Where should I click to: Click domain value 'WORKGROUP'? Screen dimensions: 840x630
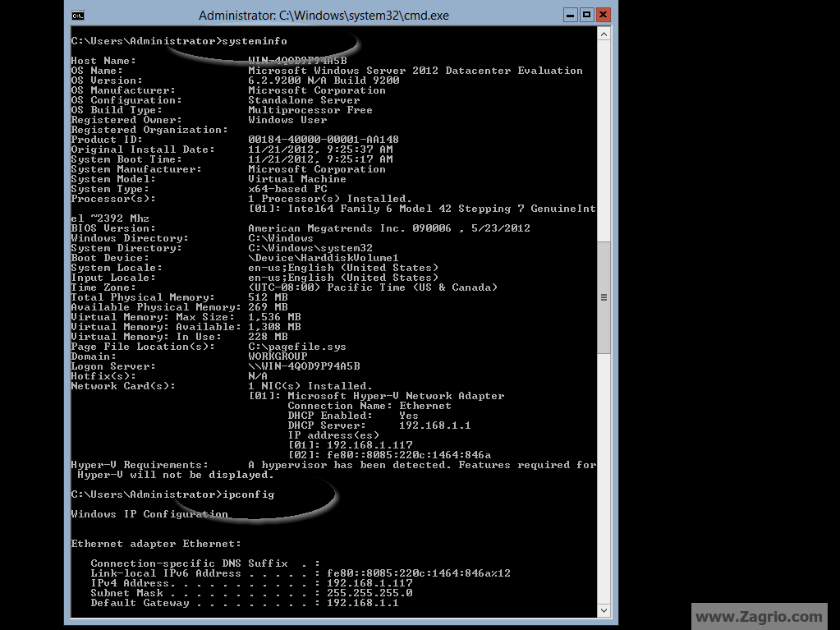pos(278,356)
